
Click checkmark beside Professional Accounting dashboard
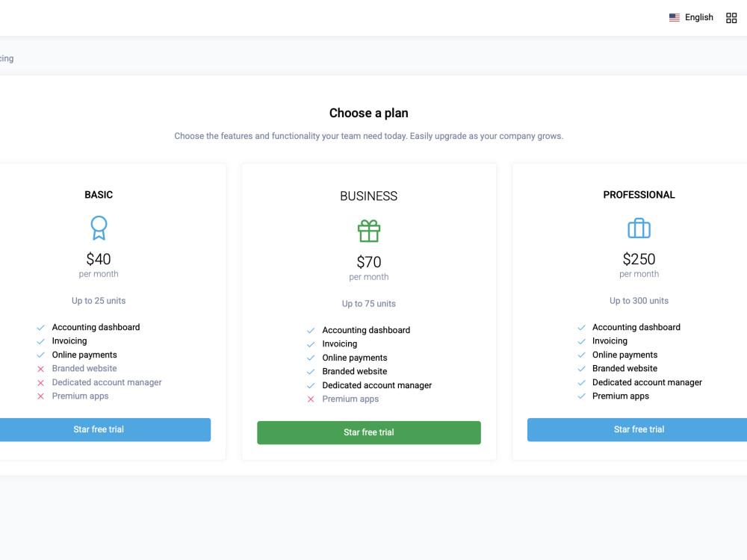[581, 328]
